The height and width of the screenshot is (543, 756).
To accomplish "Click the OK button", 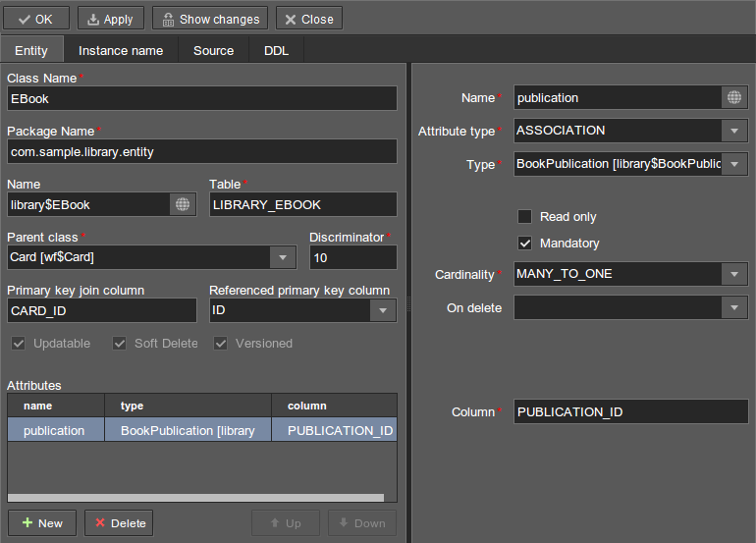I will click(36, 19).
